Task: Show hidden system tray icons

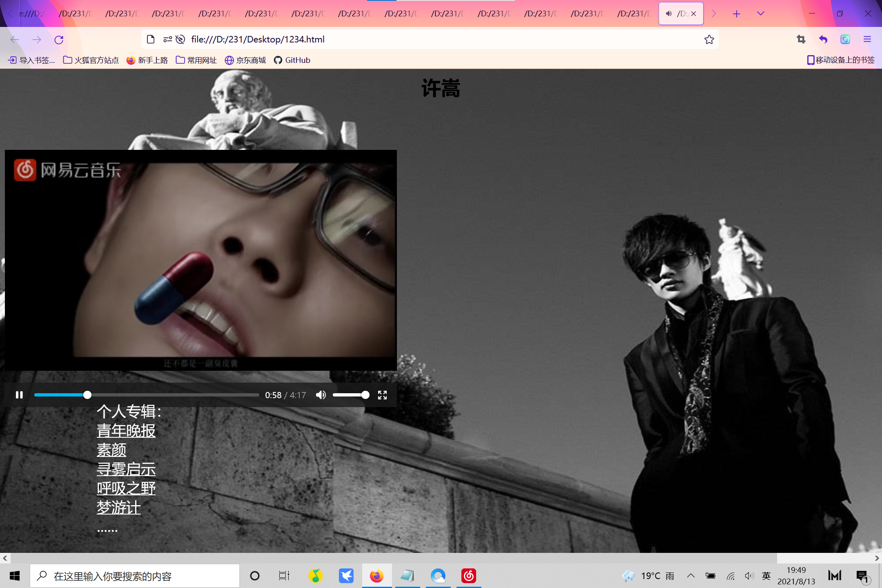Action: 690,576
